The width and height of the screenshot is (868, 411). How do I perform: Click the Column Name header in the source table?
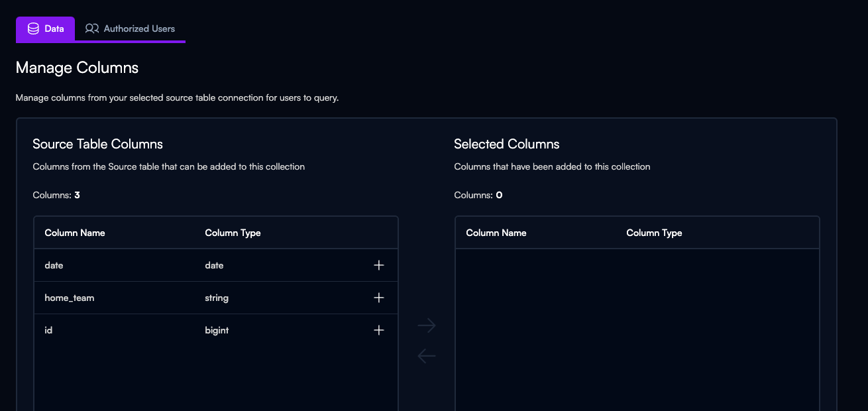point(75,233)
